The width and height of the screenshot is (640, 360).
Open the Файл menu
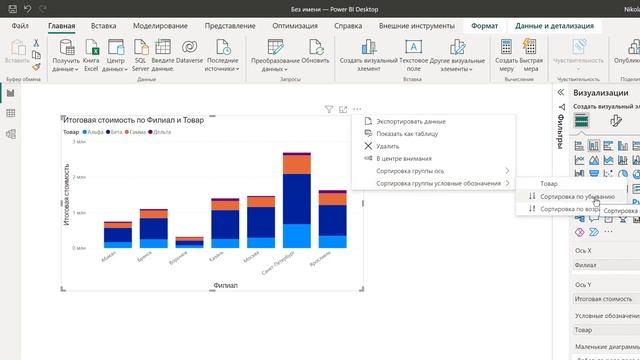[x=20, y=26]
